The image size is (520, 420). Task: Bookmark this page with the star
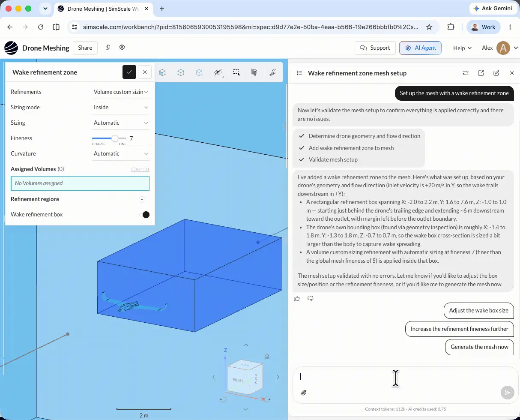point(429,27)
